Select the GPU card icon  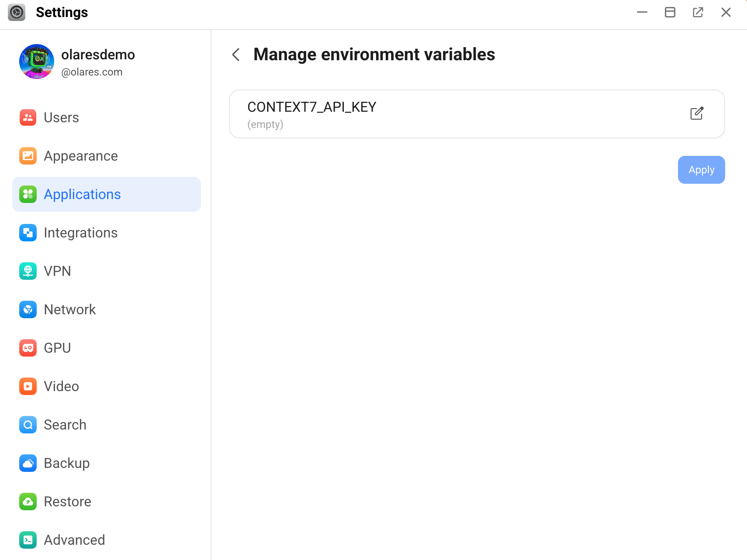[28, 347]
